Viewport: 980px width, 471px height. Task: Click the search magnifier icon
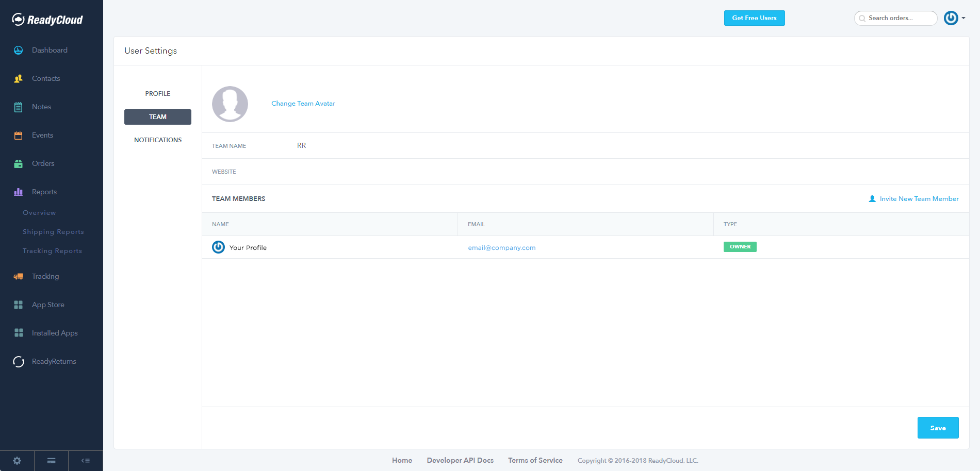(862, 19)
